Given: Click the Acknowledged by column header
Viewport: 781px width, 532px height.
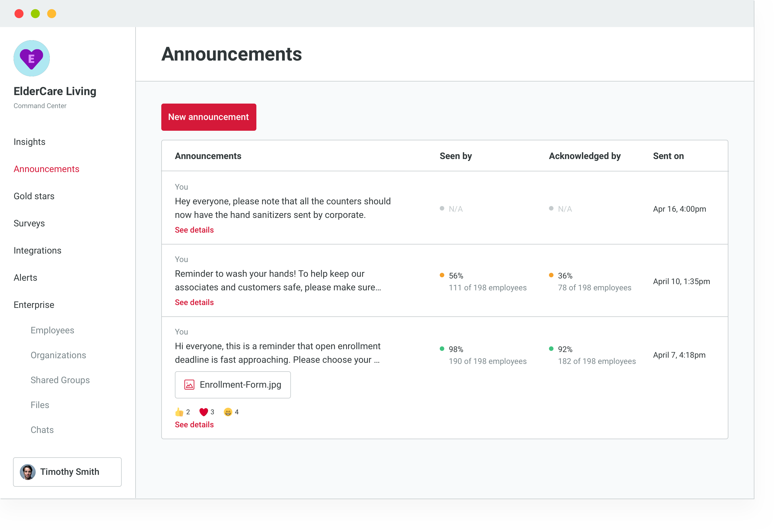Looking at the screenshot, I should (585, 156).
